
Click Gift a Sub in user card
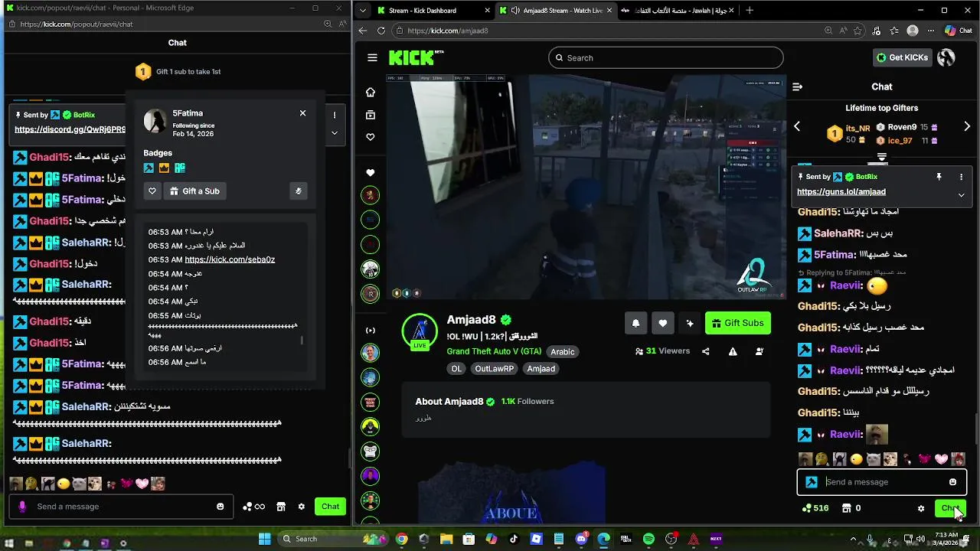(194, 191)
